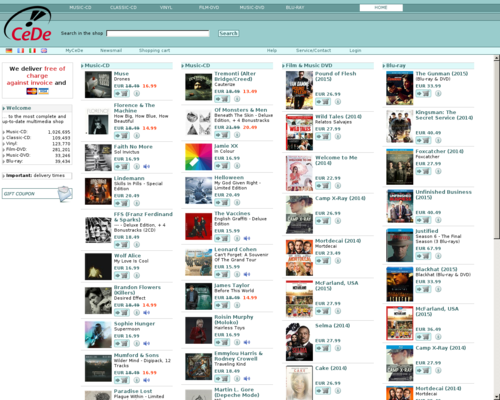Switch site language to German flag
500x400 pixels.
coord(9,51)
